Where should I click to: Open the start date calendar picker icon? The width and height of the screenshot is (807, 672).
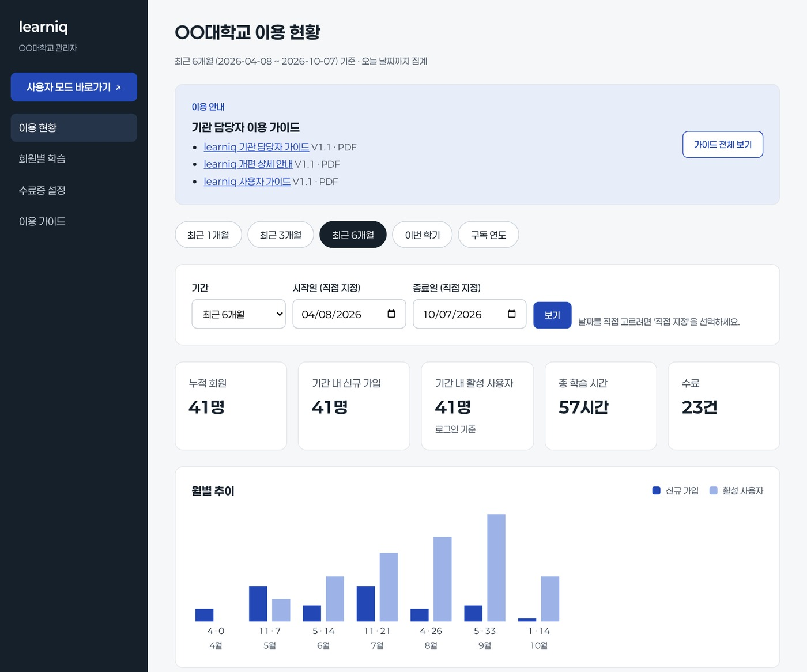[391, 314]
